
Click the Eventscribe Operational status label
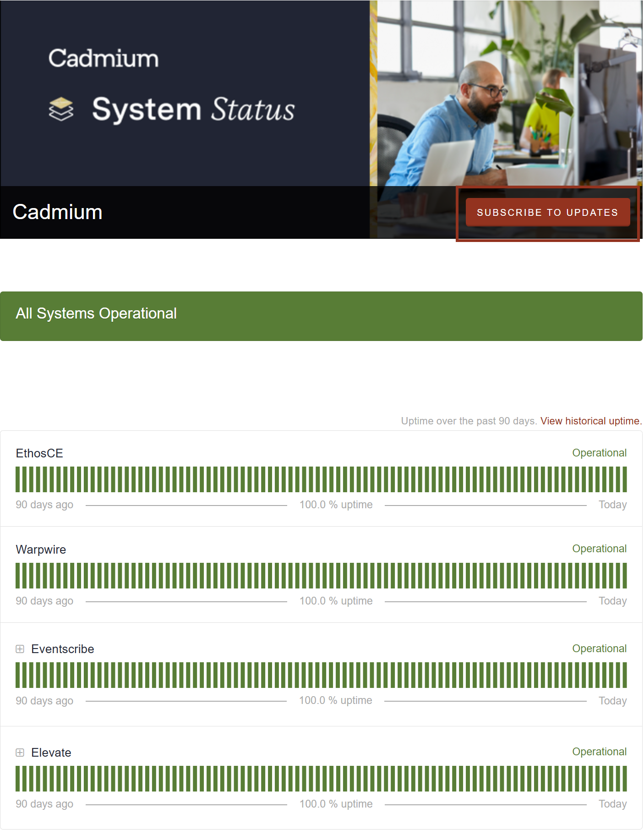click(x=599, y=649)
